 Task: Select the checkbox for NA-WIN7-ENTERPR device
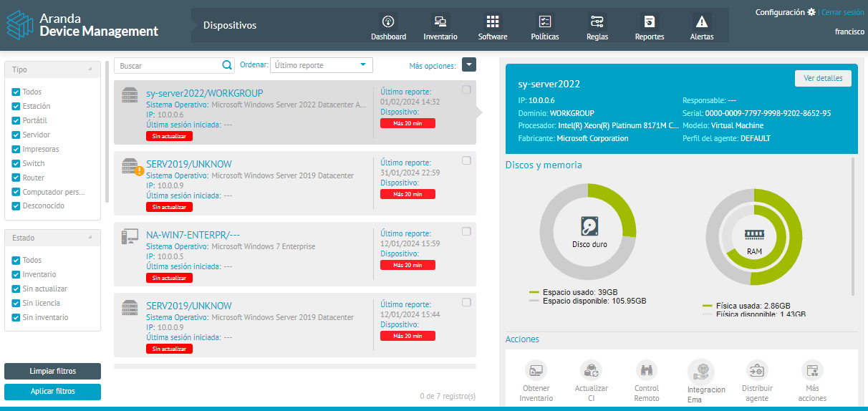pyautogui.click(x=466, y=231)
